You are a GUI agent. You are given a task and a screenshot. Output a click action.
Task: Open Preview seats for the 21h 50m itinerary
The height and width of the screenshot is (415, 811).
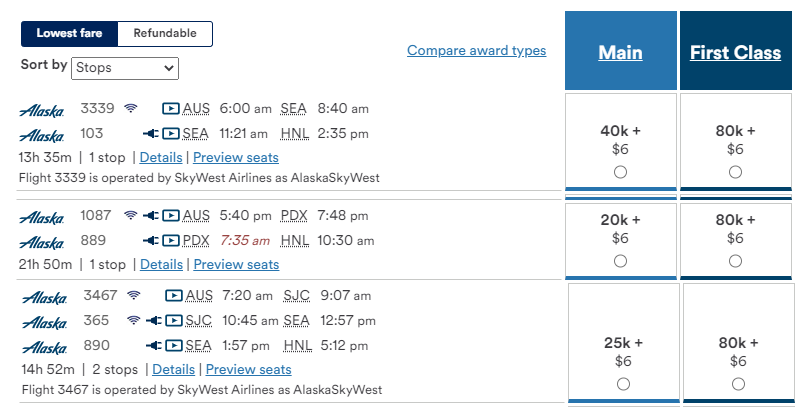click(236, 264)
